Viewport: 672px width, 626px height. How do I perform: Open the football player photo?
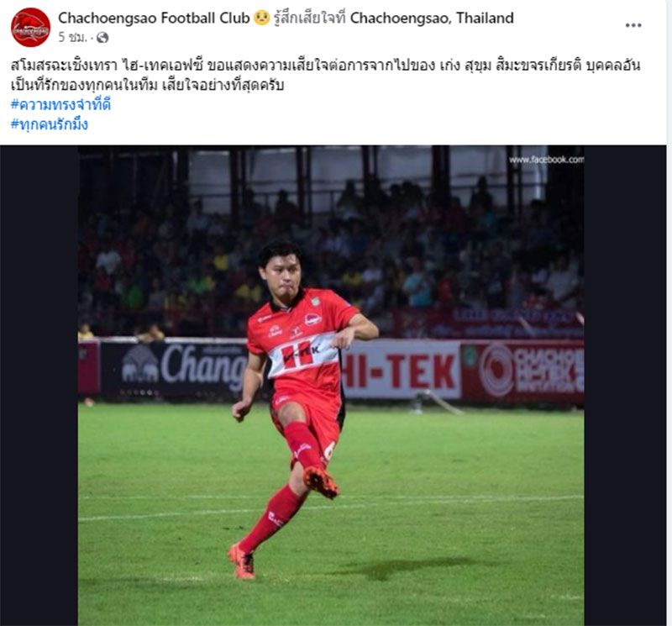(331, 386)
